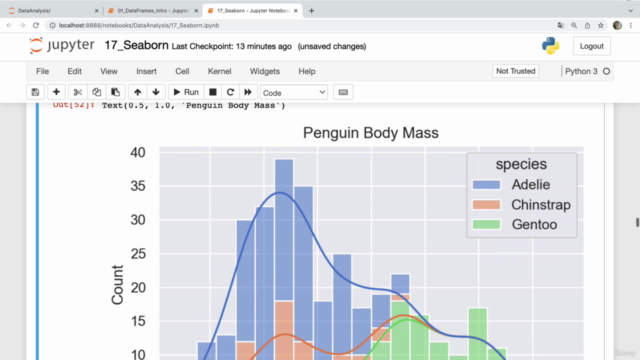
Task: Paste cells below icon in toolbar
Action: pos(116,92)
